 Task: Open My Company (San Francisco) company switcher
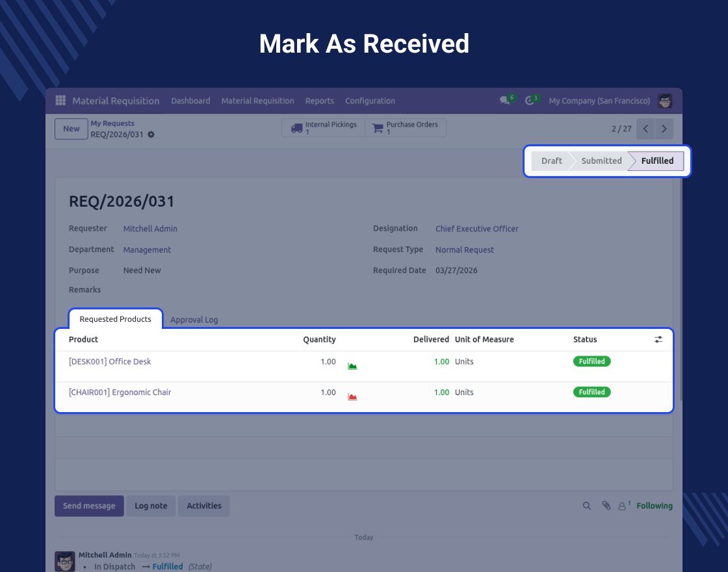coord(599,101)
